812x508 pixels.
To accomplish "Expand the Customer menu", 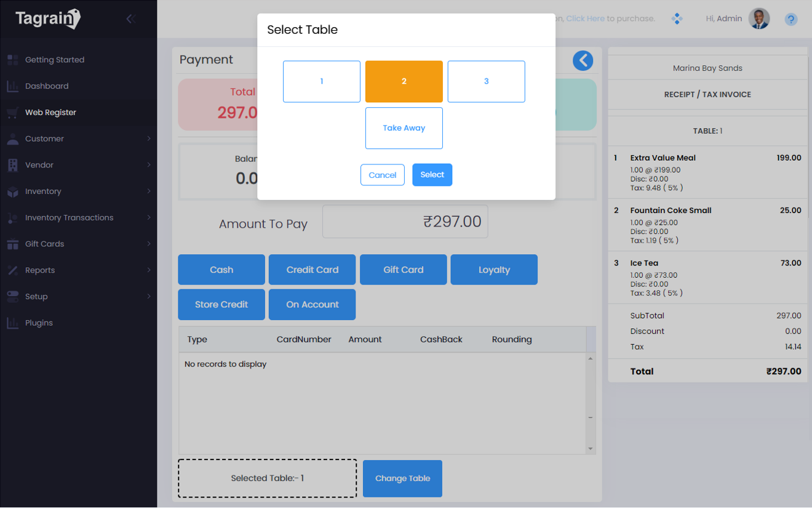I will point(42,139).
